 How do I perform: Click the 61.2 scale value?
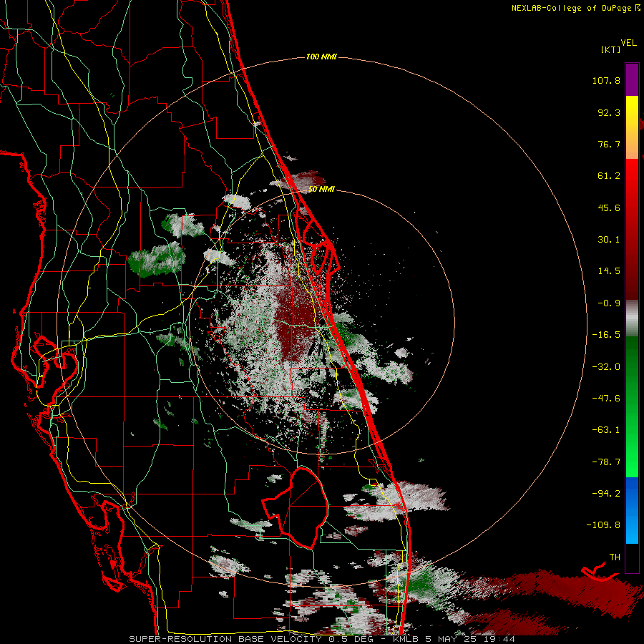(609, 176)
